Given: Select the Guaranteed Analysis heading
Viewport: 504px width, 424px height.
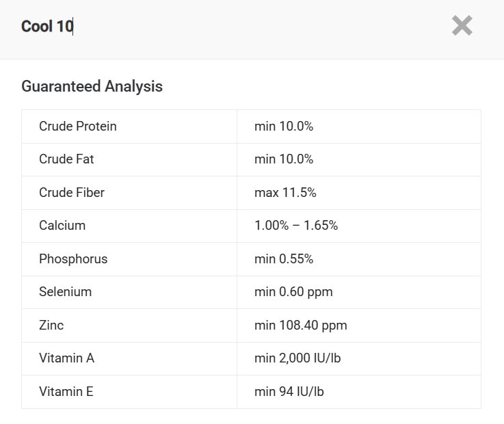Looking at the screenshot, I should pos(92,86).
